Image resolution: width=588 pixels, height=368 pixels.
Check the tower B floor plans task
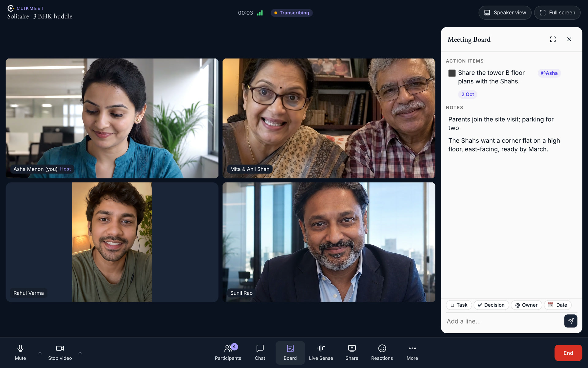[x=452, y=73]
